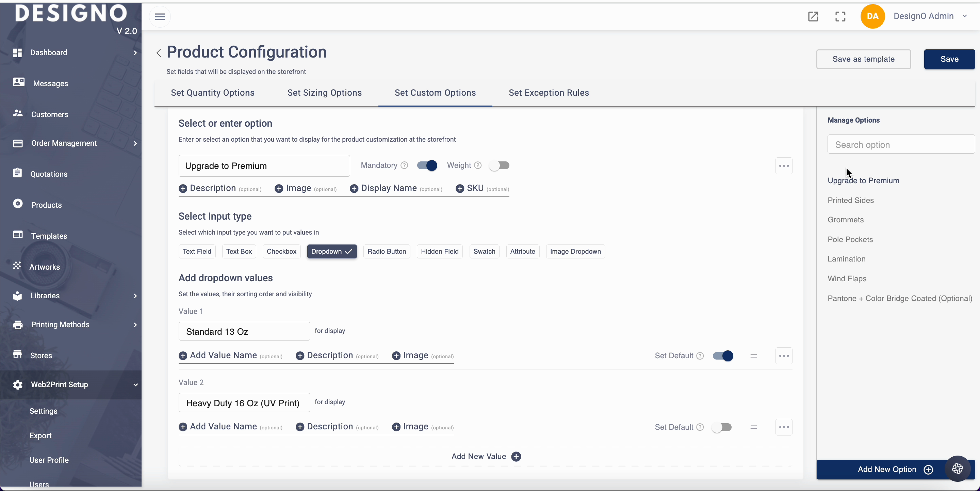Click the floating help widget icon
980x491 pixels.
coord(957,469)
